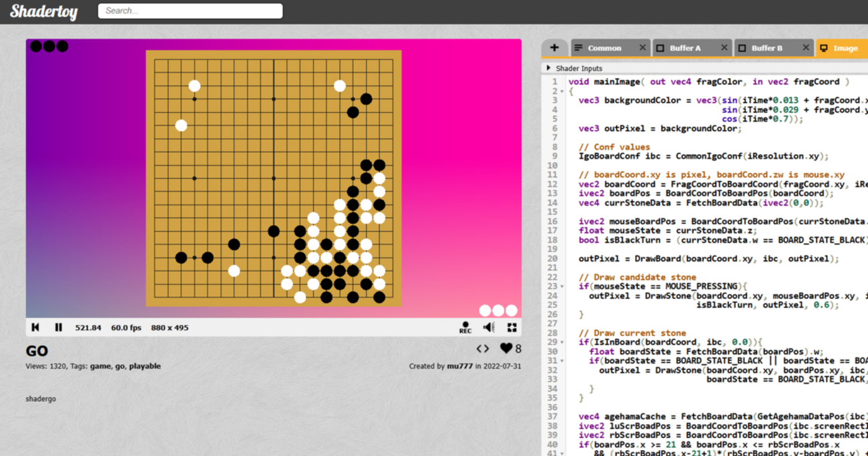The height and width of the screenshot is (456, 868).
Task: Click the like count 8
Action: [519, 349]
